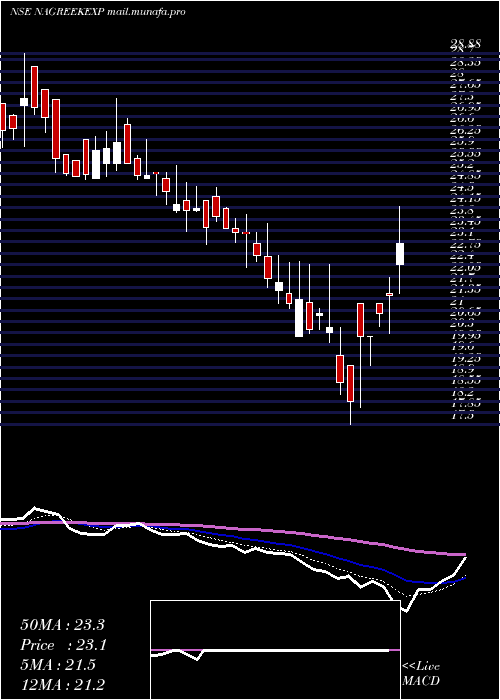Select the 5MA : 21.5 readout
The image size is (500, 700).
[x=58, y=665]
